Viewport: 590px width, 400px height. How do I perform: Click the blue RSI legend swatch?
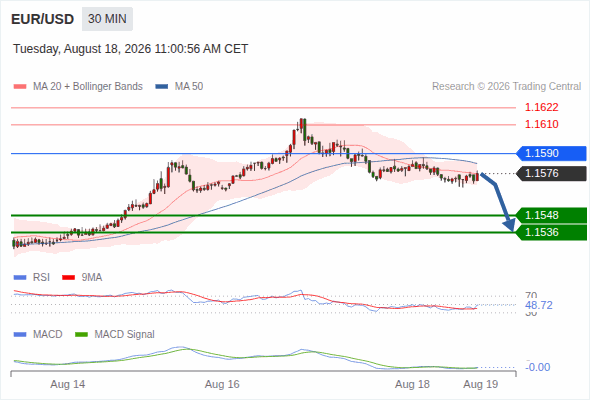(20, 278)
